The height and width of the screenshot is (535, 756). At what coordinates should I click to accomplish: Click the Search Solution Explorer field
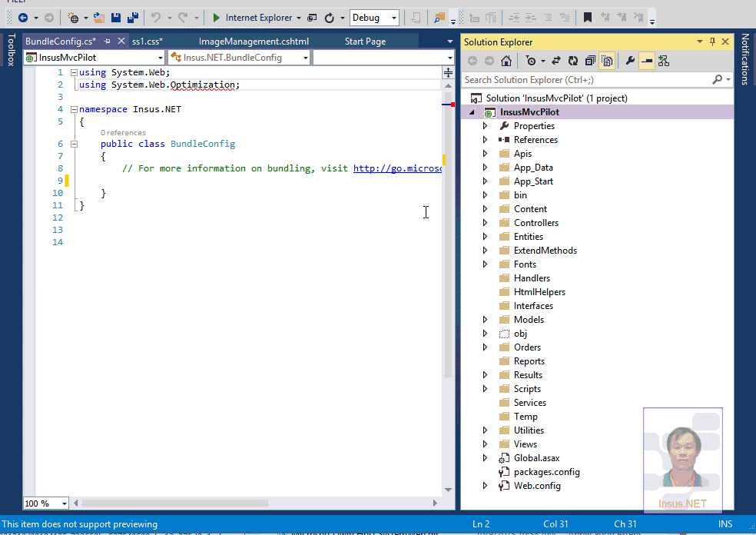pos(585,80)
